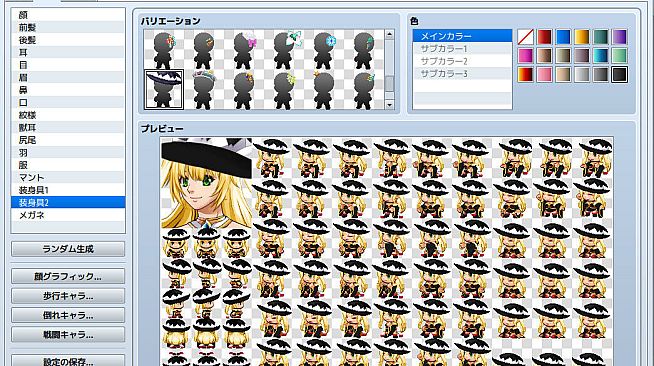Pick the red and green flower ornament variation

(x=164, y=50)
